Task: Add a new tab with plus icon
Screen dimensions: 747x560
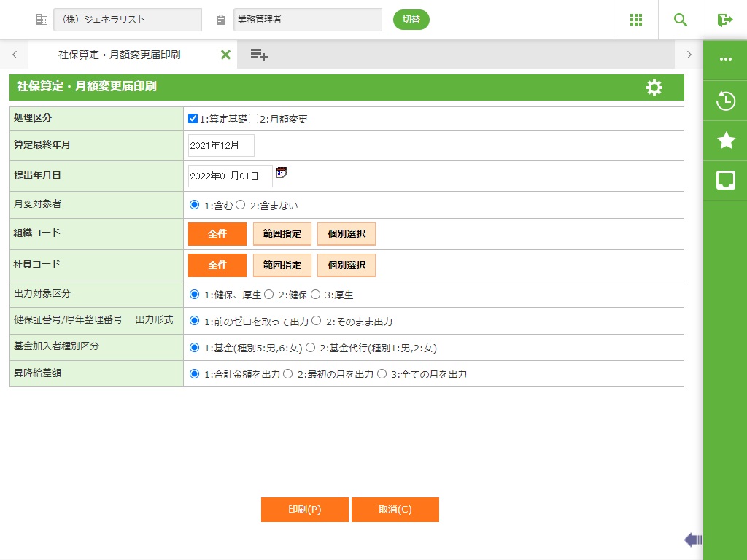Action: (x=259, y=55)
